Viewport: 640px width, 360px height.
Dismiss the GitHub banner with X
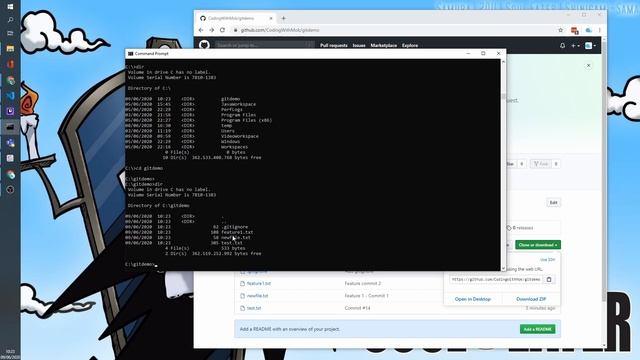(589, 65)
